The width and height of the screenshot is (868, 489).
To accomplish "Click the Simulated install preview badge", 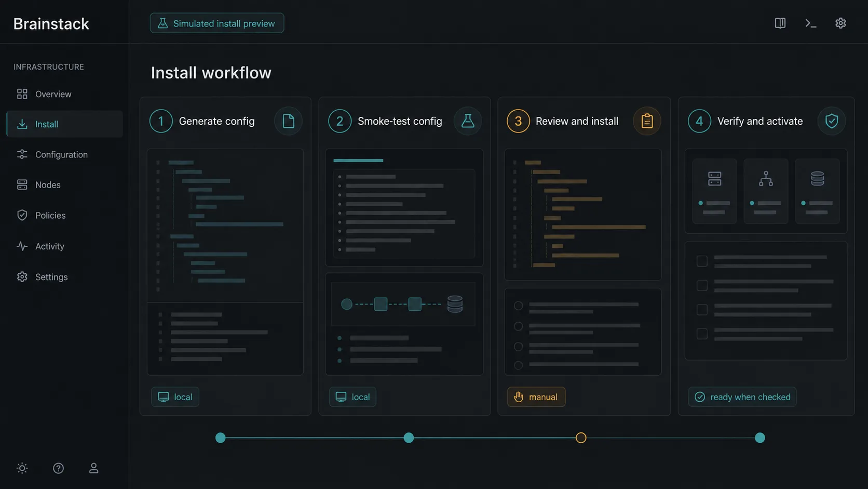I will point(217,23).
